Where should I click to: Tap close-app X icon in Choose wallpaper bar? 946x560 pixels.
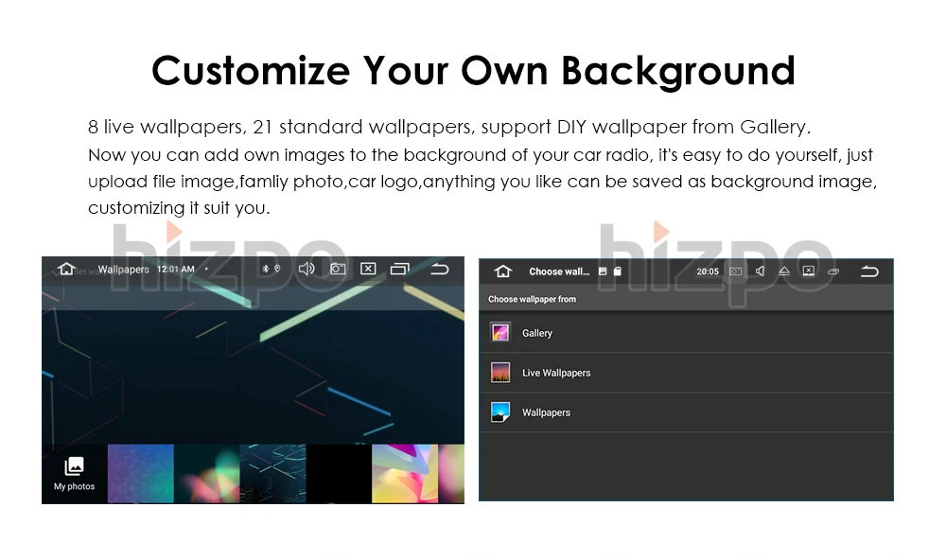pos(809,271)
